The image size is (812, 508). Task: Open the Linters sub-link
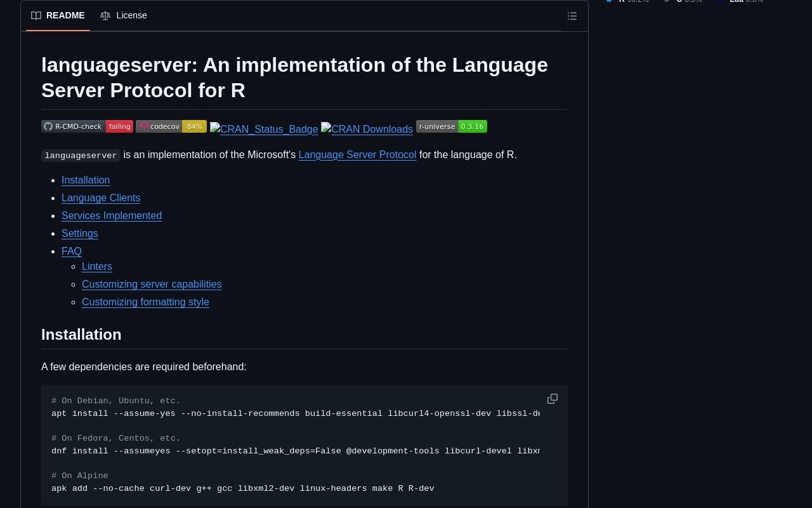click(97, 266)
